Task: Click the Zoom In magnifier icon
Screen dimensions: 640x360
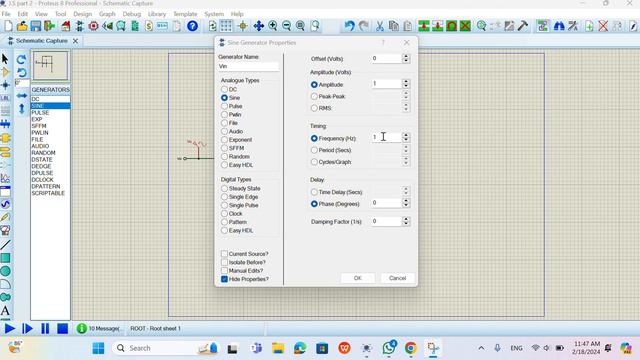Action: pyautogui.click(x=273, y=26)
